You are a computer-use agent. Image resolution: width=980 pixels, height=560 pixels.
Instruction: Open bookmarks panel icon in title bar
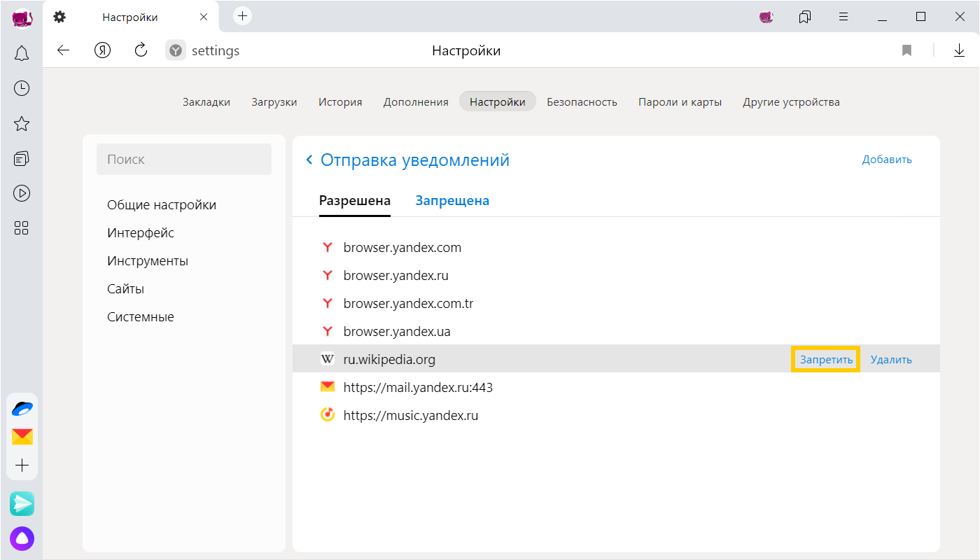pos(805,17)
